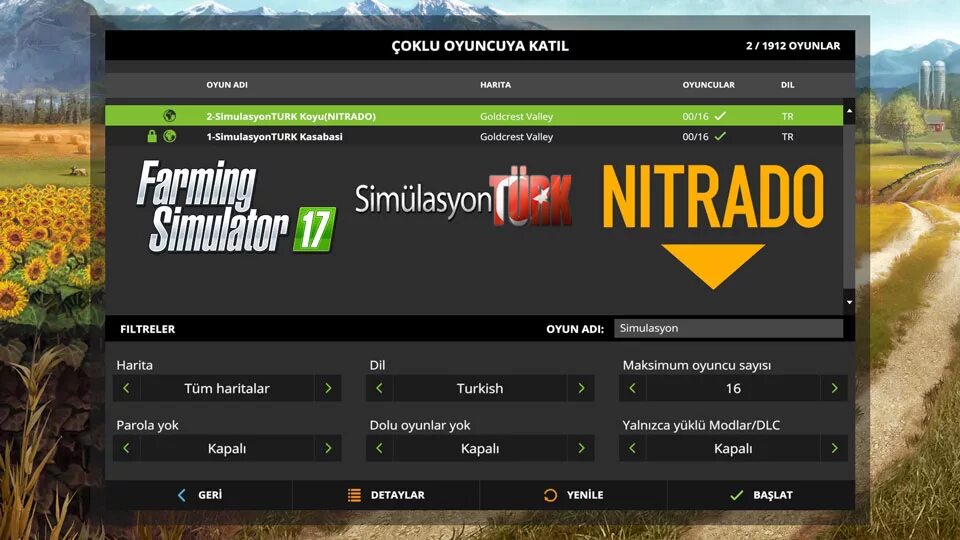Click the green padlock icon on the Kasabasi row
The width and height of the screenshot is (960, 540).
pos(152,136)
